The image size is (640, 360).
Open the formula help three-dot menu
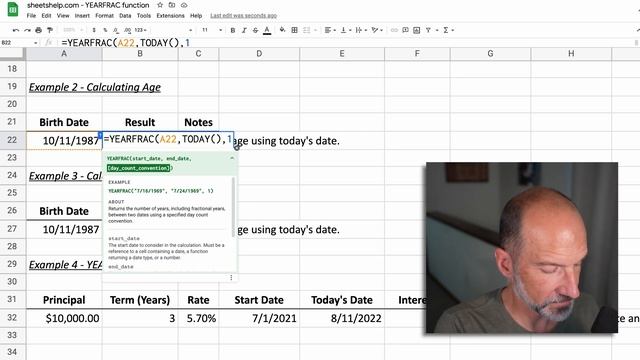231,278
